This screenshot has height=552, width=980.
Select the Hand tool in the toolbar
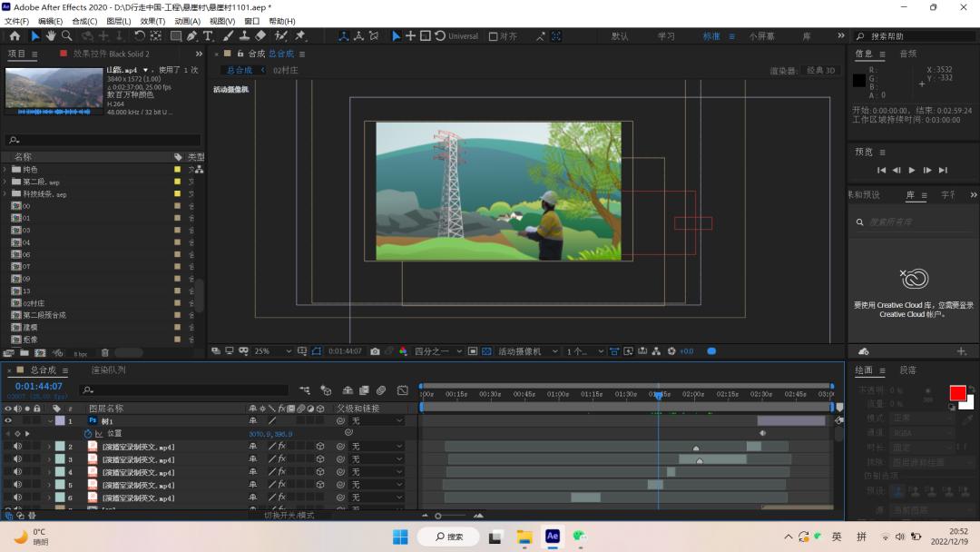tap(51, 36)
